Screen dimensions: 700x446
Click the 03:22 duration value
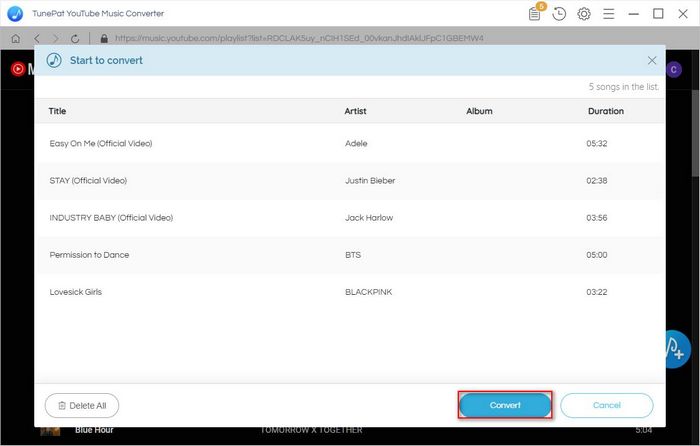(596, 292)
